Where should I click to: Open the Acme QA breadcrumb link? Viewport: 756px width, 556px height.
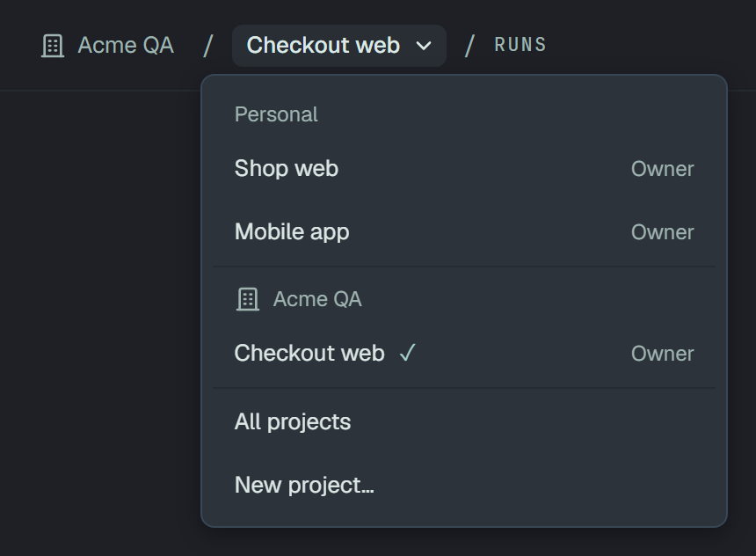(x=126, y=46)
